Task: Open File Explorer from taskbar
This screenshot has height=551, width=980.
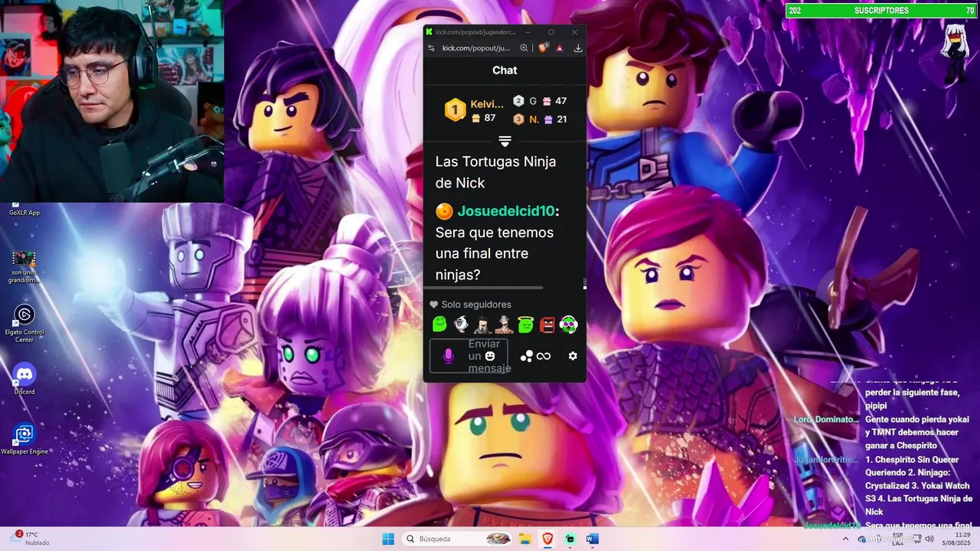Action: (x=524, y=539)
